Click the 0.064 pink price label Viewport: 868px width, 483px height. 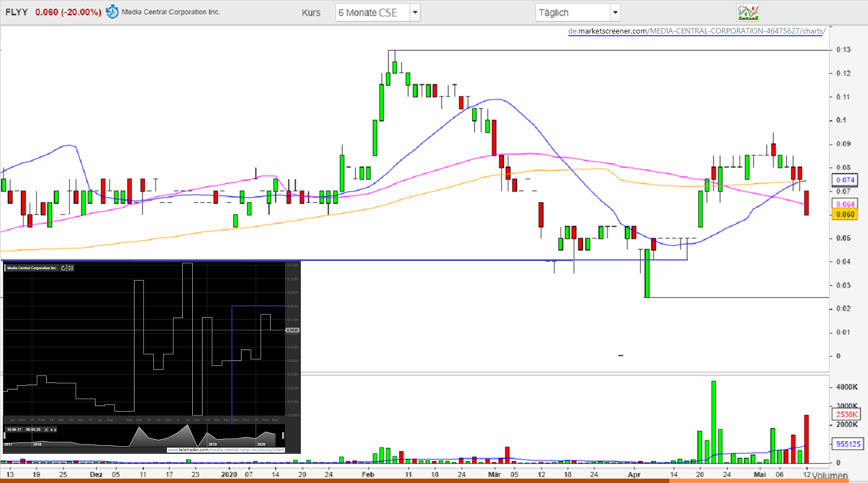tap(845, 204)
